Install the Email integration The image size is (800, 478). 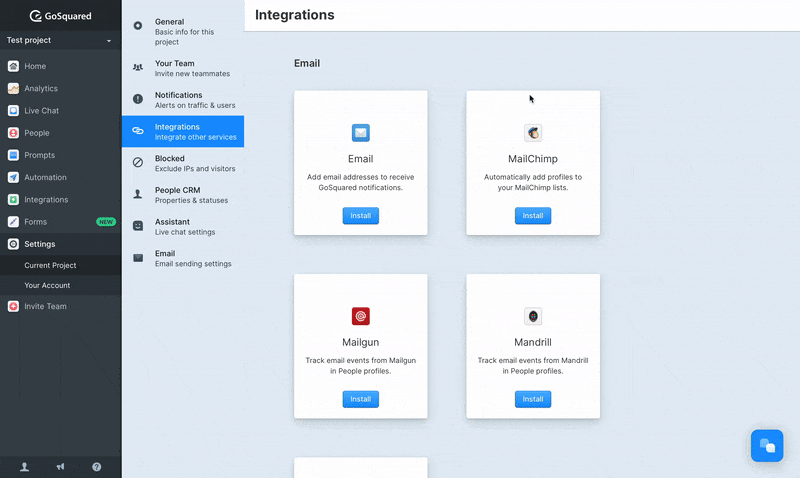pos(360,216)
